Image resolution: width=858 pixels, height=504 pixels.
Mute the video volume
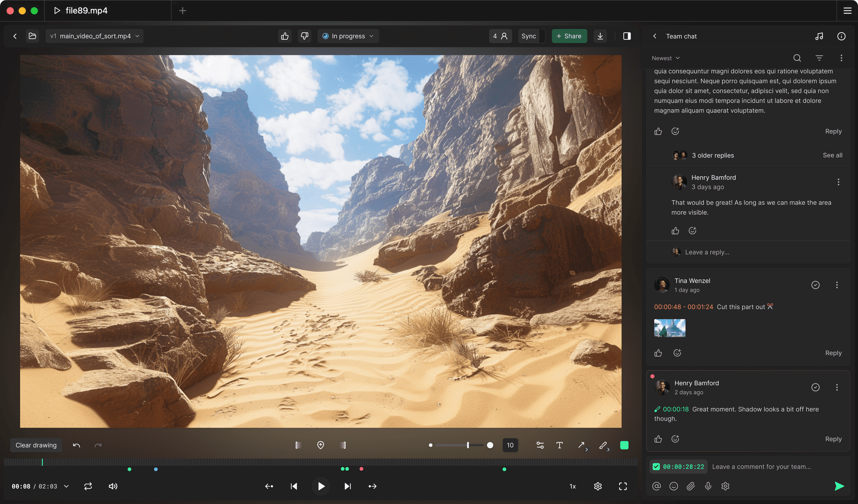click(x=113, y=486)
